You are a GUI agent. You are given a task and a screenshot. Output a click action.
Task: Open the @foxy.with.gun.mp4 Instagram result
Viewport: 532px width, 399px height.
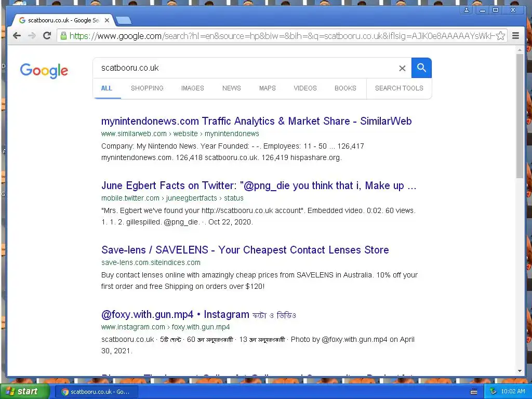point(198,314)
